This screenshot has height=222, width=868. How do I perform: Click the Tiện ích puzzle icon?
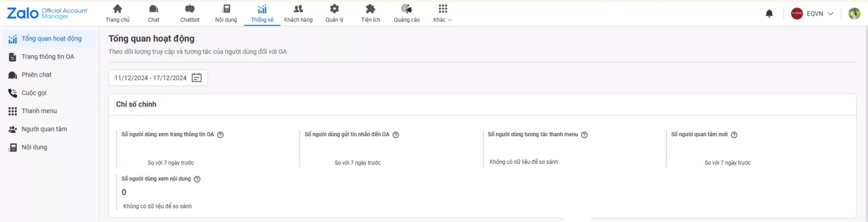click(370, 9)
